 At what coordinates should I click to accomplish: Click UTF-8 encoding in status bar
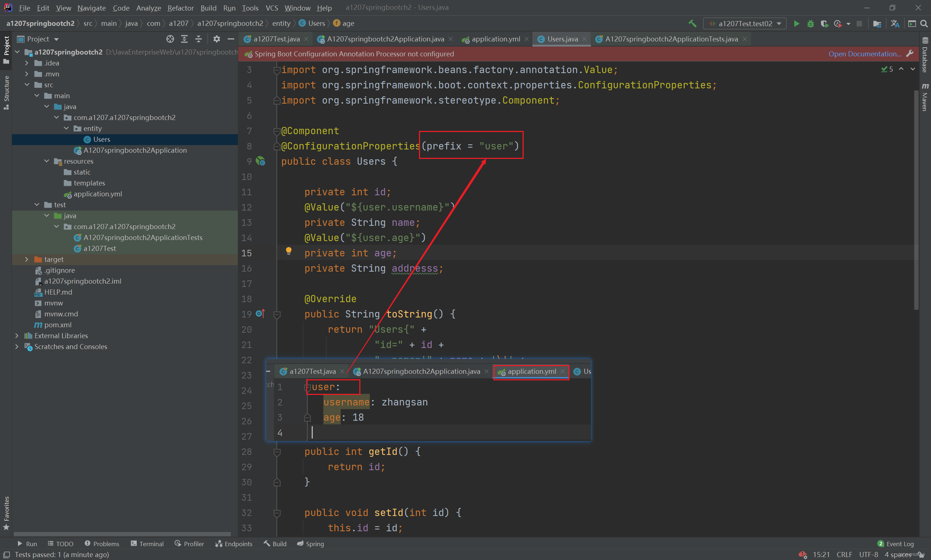tap(869, 554)
